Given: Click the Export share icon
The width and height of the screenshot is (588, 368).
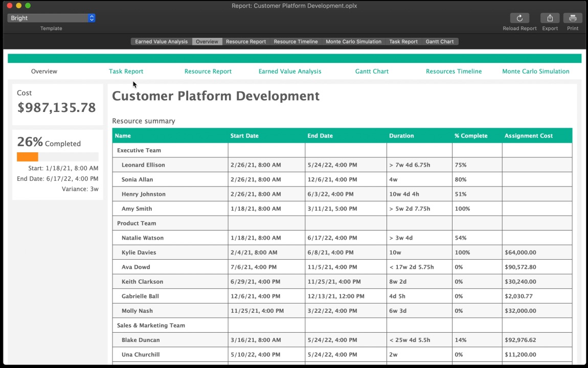Looking at the screenshot, I should pyautogui.click(x=550, y=18).
